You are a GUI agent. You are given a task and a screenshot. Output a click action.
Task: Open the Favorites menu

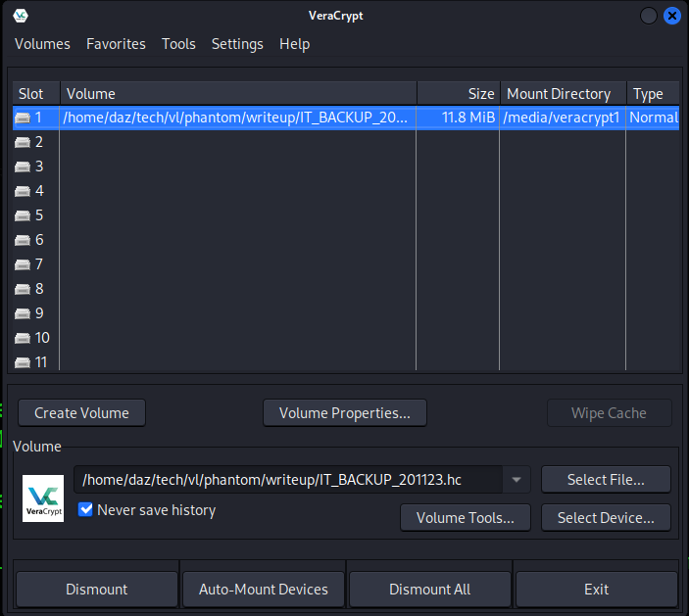click(x=116, y=44)
